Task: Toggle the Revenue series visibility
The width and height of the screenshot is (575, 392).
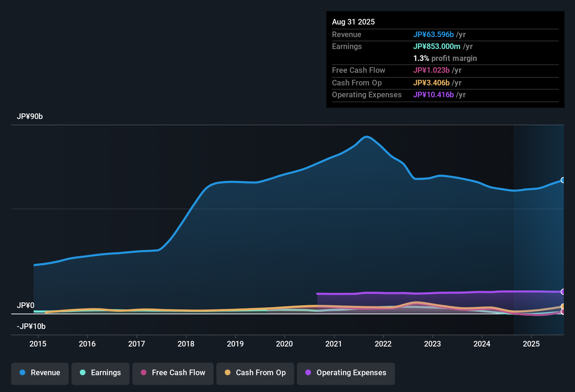Action: click(40, 373)
